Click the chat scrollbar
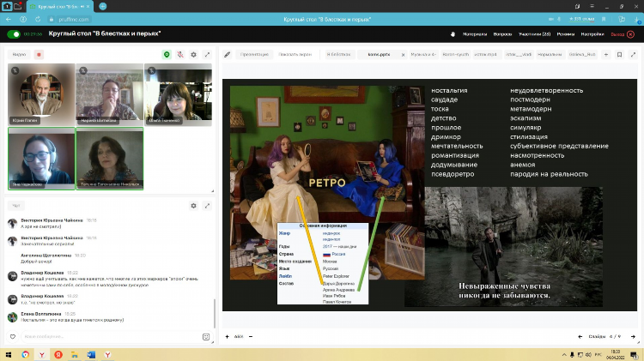The width and height of the screenshot is (644, 361). [x=214, y=313]
